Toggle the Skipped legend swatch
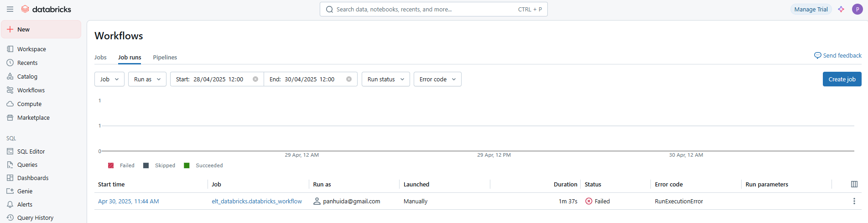This screenshot has height=223, width=868. pyautogui.click(x=146, y=165)
